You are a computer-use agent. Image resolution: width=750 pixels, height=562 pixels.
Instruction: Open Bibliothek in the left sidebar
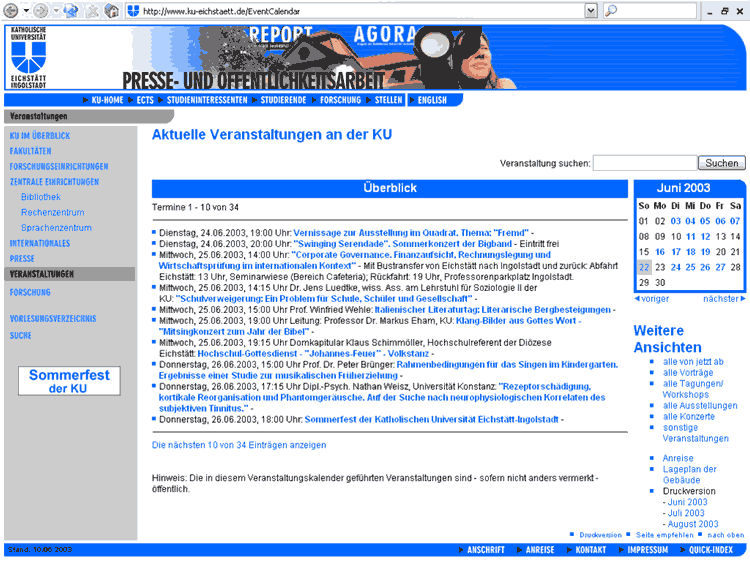tap(40, 197)
